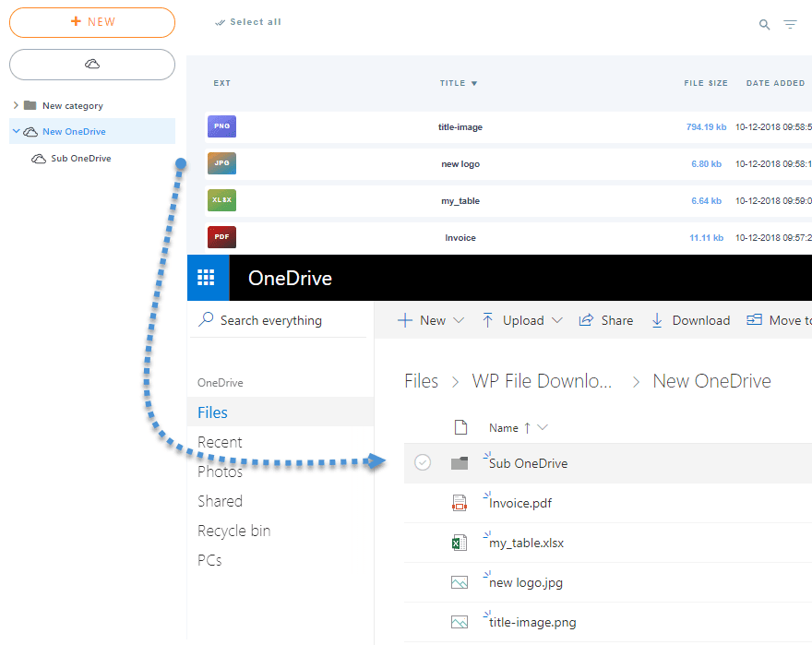The image size is (812, 645).
Task: Navigate to WP File Downlo... breadcrumb
Action: point(542,381)
